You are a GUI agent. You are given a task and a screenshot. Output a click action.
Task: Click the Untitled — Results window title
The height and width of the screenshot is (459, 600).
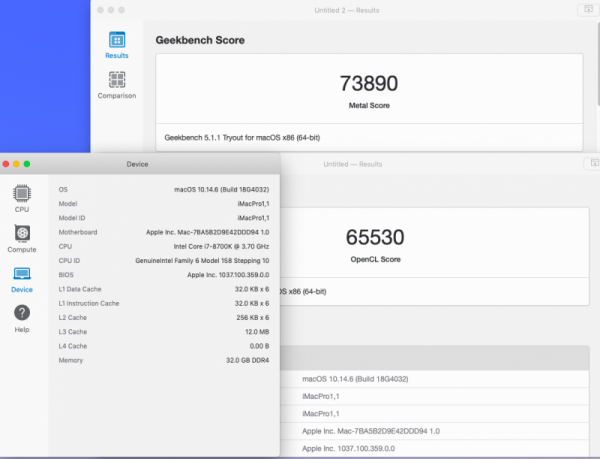click(352, 164)
